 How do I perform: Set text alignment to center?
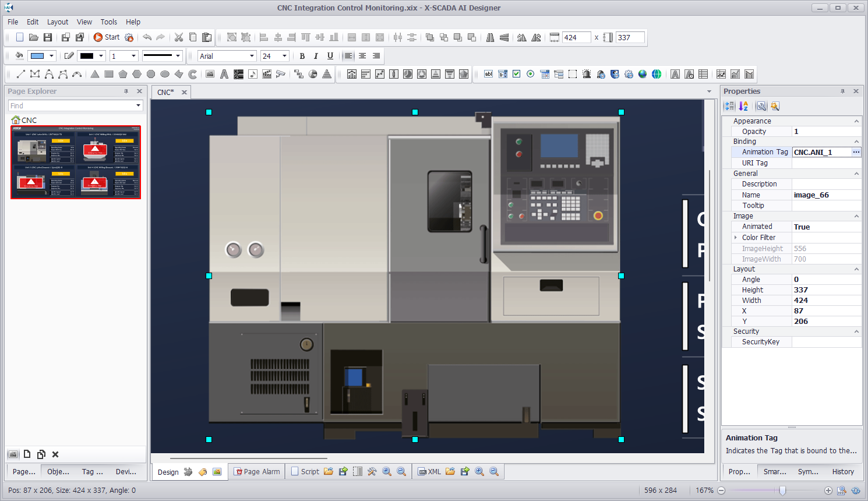pyautogui.click(x=362, y=56)
